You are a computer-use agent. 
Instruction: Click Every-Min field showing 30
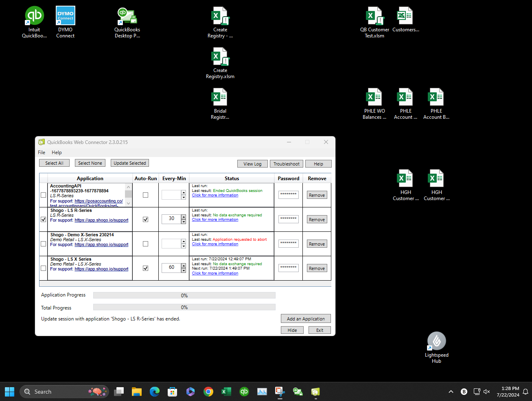tap(171, 219)
